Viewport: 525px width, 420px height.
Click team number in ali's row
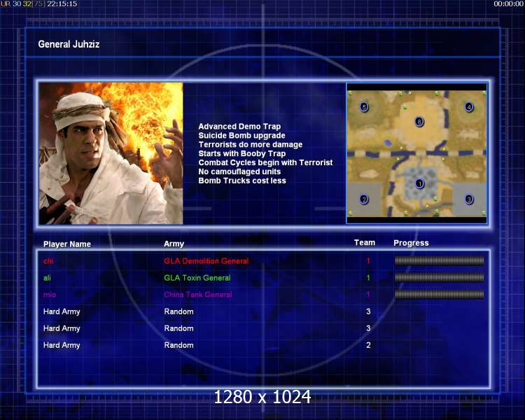368,278
